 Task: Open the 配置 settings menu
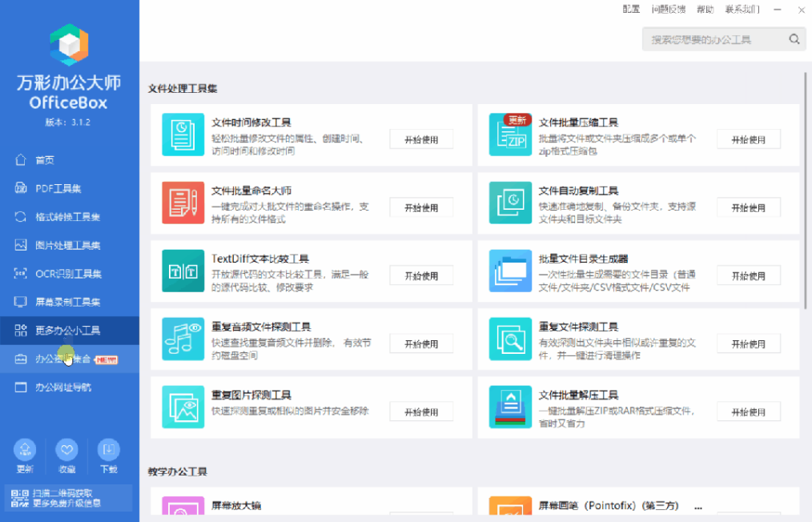coord(631,10)
